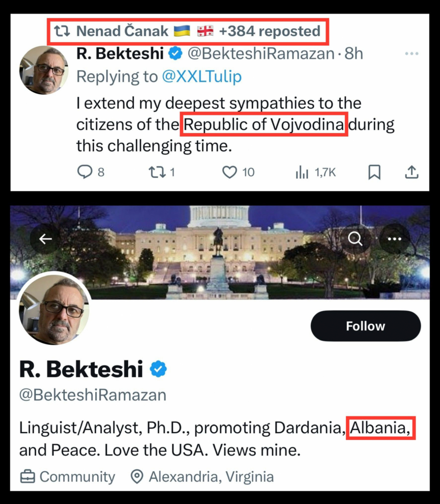The height and width of the screenshot is (504, 440).
Task: Repost the tweet using the retweet icon
Action: (x=157, y=172)
